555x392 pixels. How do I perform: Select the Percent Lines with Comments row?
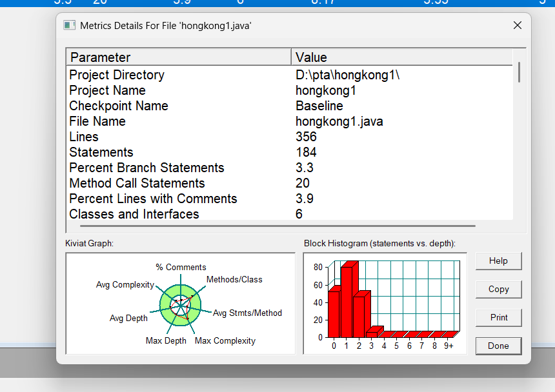click(x=290, y=199)
